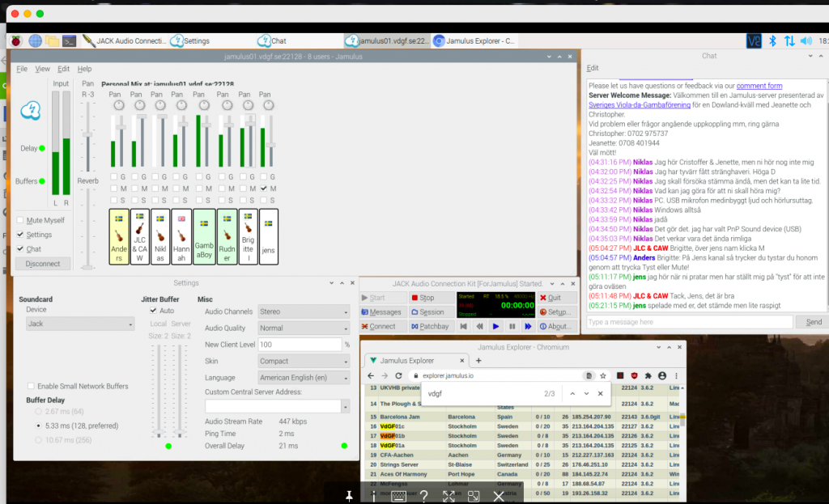This screenshot has height=504, width=829.
Task: Unmute the jens channel M checkbox
Action: [264, 188]
